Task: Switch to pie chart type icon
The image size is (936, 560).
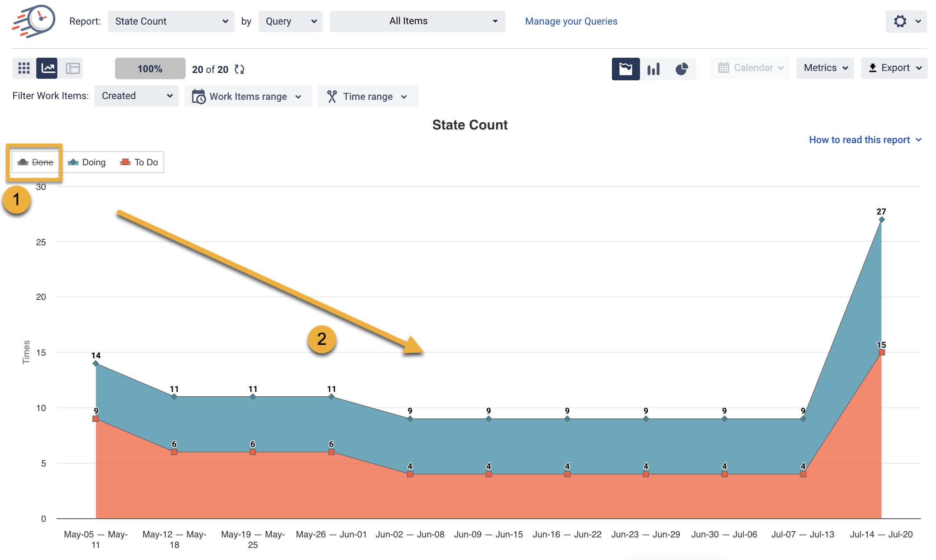Action: tap(681, 69)
